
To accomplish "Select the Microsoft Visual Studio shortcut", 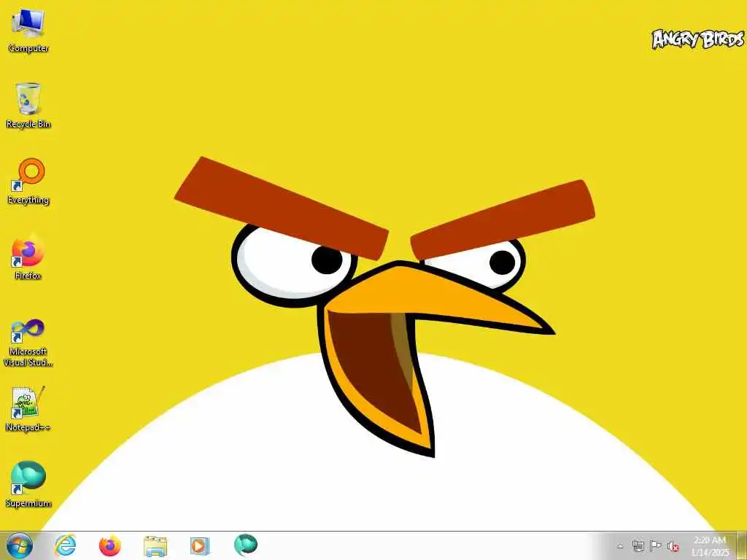I will [28, 343].
